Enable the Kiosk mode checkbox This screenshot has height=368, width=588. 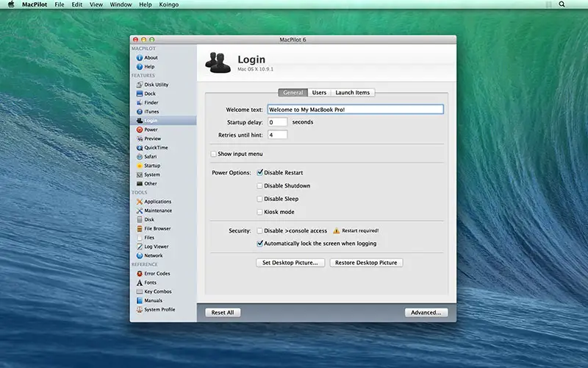coord(259,212)
